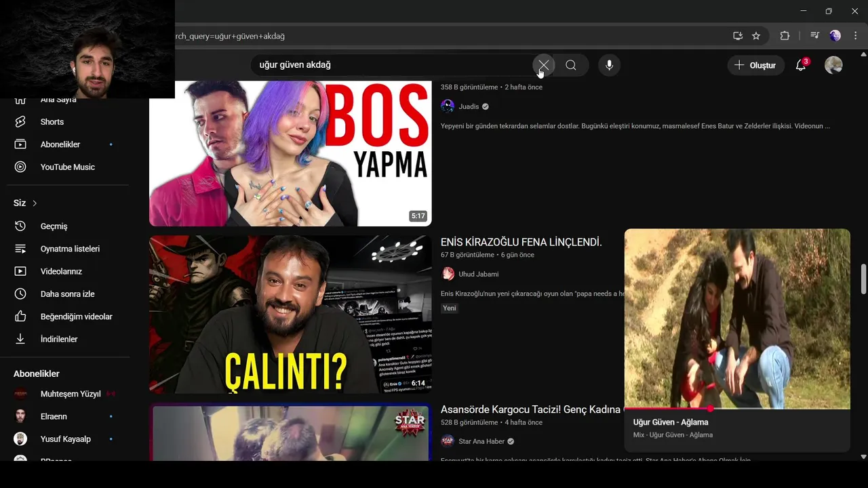This screenshot has height=488, width=868.
Task: Click the install app icon in address bar
Action: pos(738,36)
